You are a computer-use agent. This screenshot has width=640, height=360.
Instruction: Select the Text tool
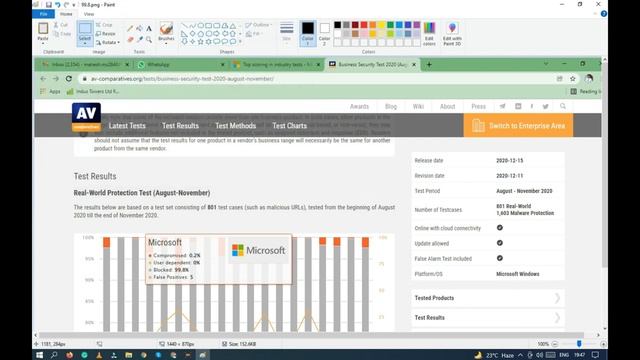point(149,29)
